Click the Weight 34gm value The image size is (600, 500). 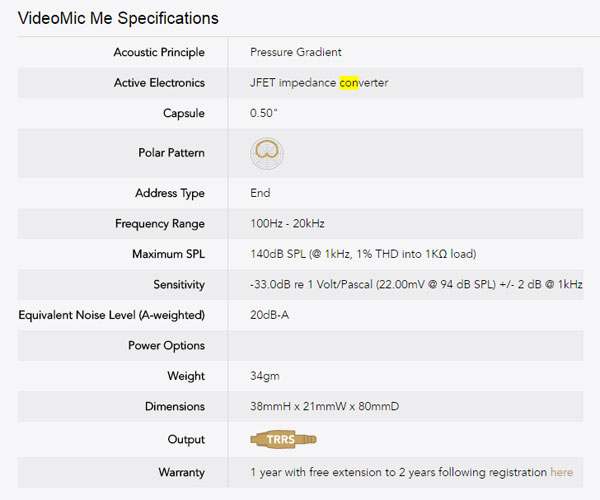click(265, 376)
